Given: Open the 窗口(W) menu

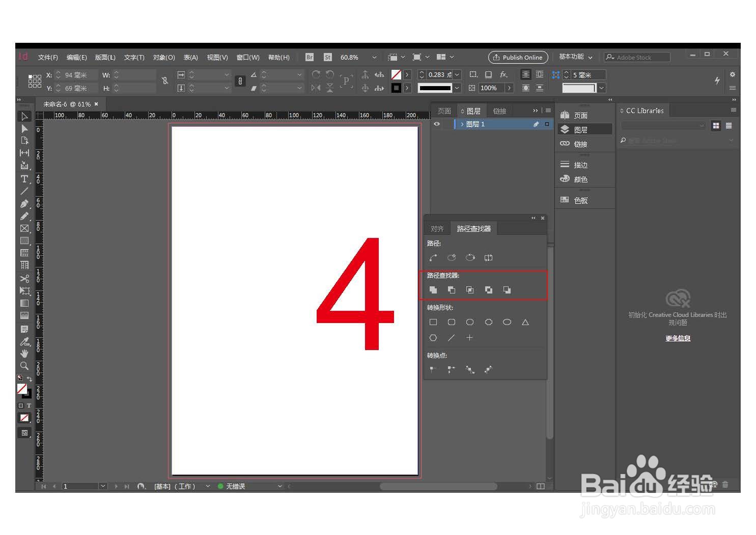Looking at the screenshot, I should click(248, 57).
